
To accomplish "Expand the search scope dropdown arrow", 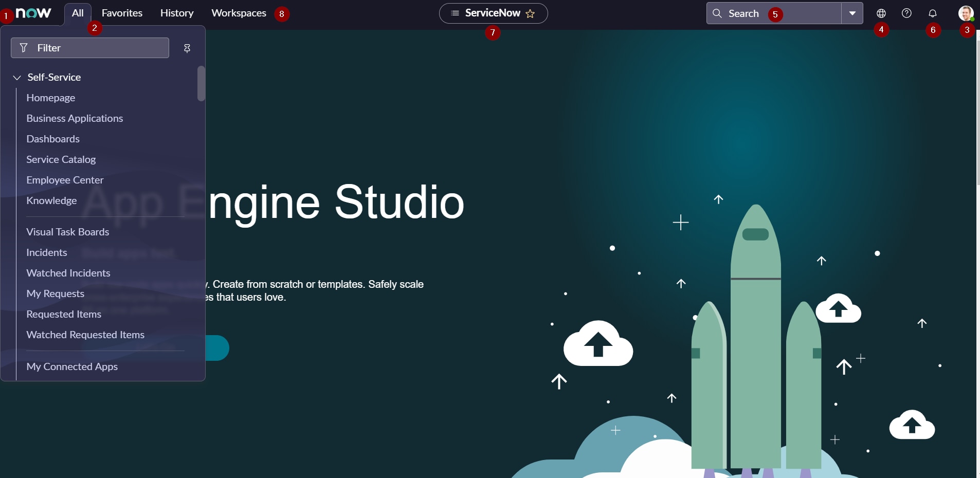I will [852, 13].
